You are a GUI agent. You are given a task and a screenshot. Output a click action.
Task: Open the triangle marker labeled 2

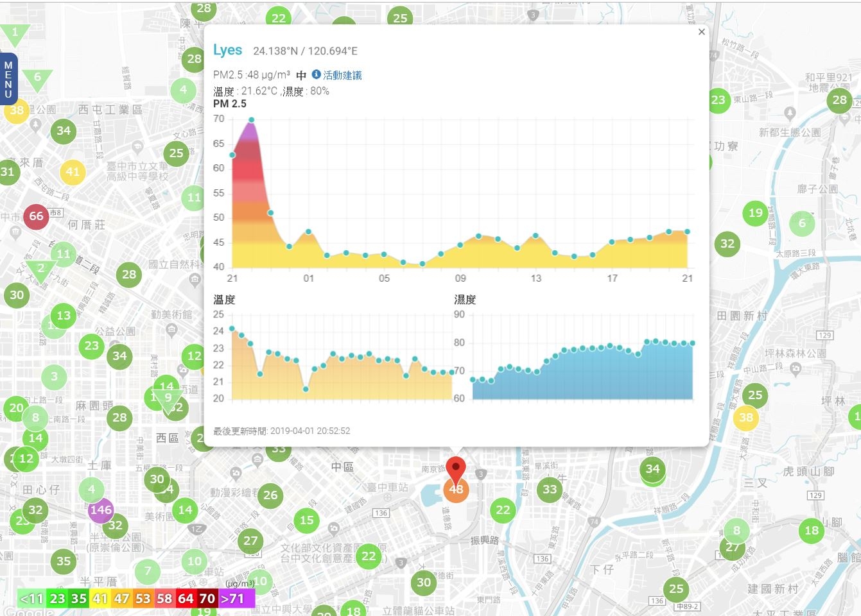[x=41, y=269]
